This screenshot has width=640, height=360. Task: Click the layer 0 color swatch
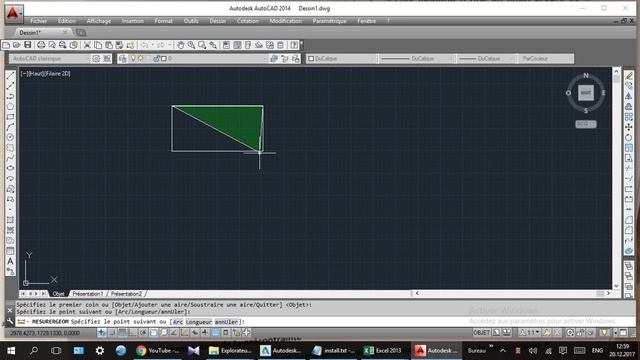click(x=164, y=59)
